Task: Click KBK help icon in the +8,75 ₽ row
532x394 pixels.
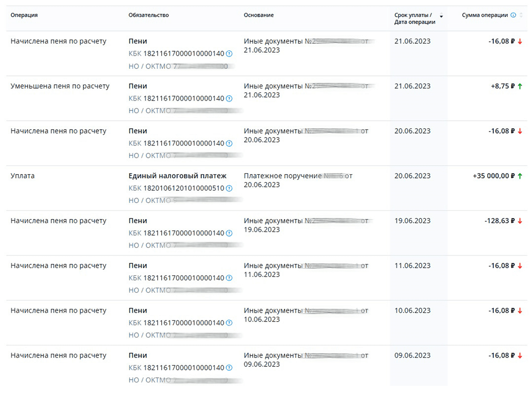Action: [229, 99]
